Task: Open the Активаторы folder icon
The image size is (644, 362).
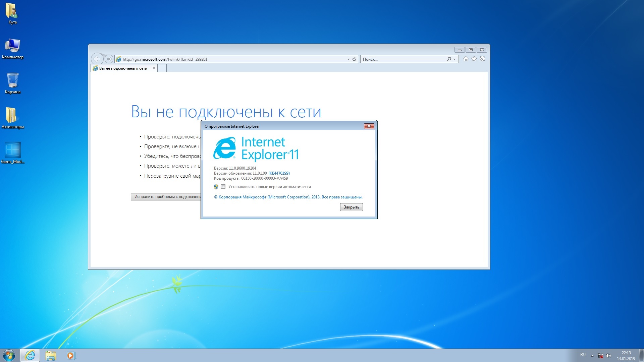Action: tap(12, 118)
